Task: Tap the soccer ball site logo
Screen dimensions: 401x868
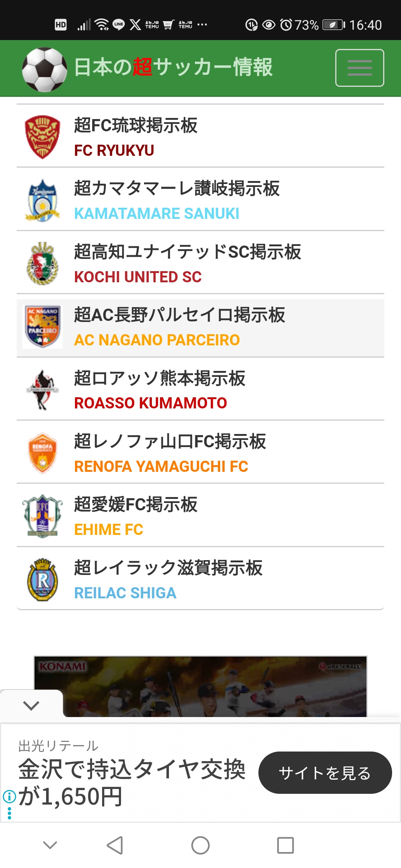Action: coord(45,69)
